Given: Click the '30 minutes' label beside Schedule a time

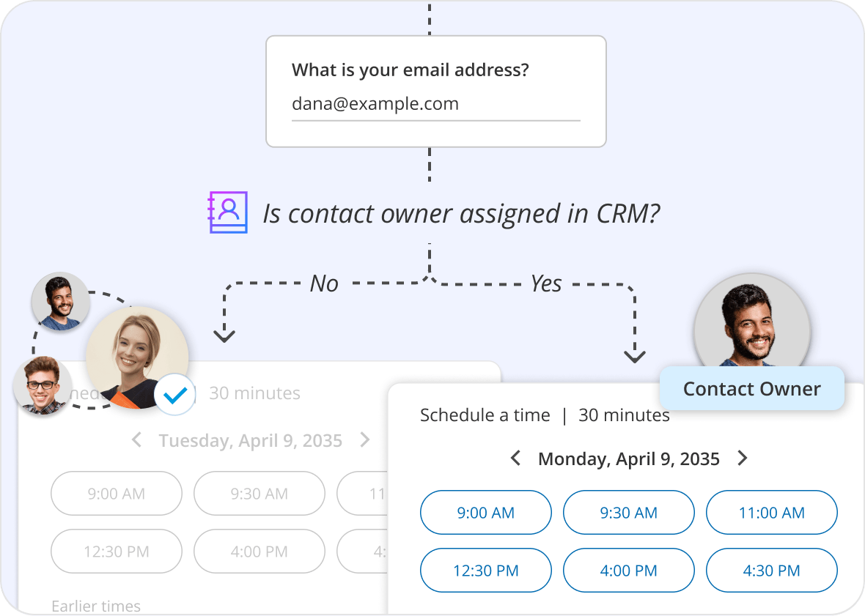Looking at the screenshot, I should tap(624, 415).
